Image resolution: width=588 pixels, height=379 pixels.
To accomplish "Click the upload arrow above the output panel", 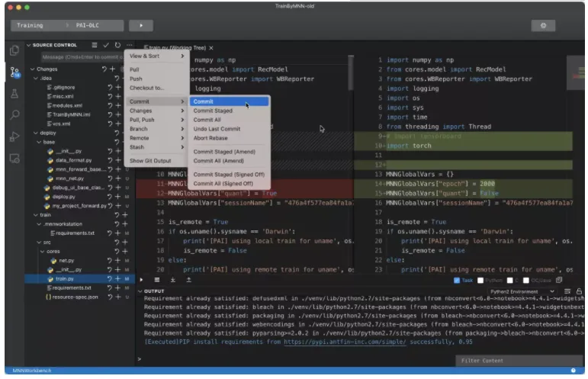I will pyautogui.click(x=188, y=280).
